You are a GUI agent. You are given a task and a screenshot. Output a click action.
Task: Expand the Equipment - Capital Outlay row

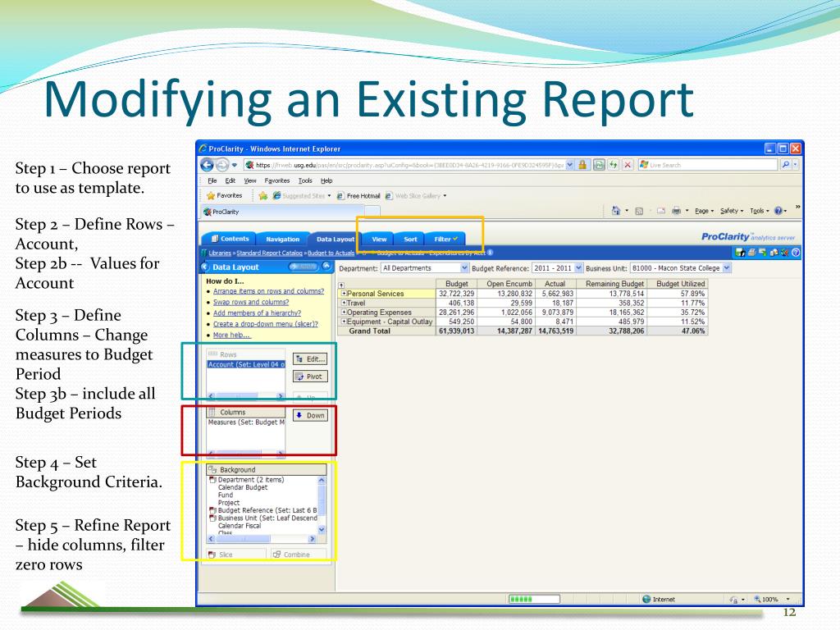[344, 322]
